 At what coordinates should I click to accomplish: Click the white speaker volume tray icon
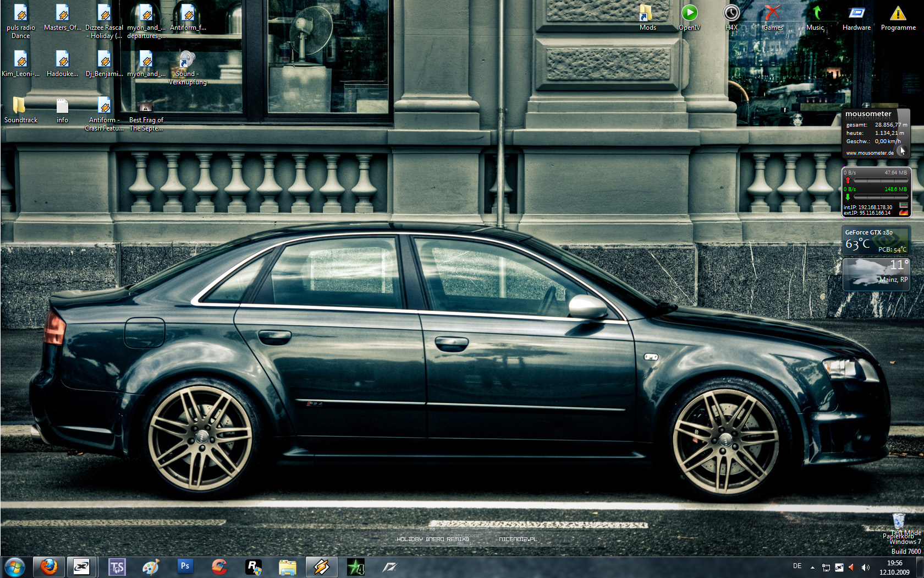coord(865,567)
